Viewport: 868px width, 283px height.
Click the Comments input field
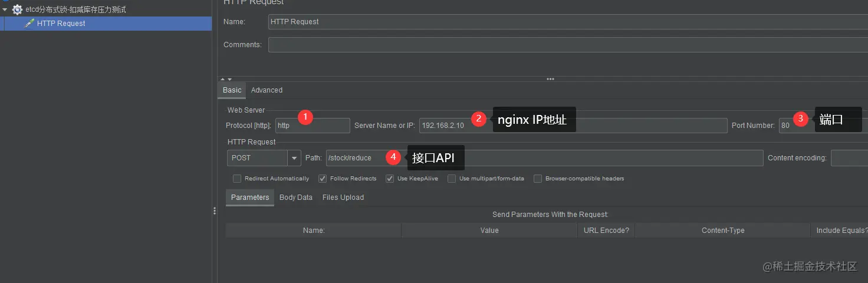(x=568, y=45)
